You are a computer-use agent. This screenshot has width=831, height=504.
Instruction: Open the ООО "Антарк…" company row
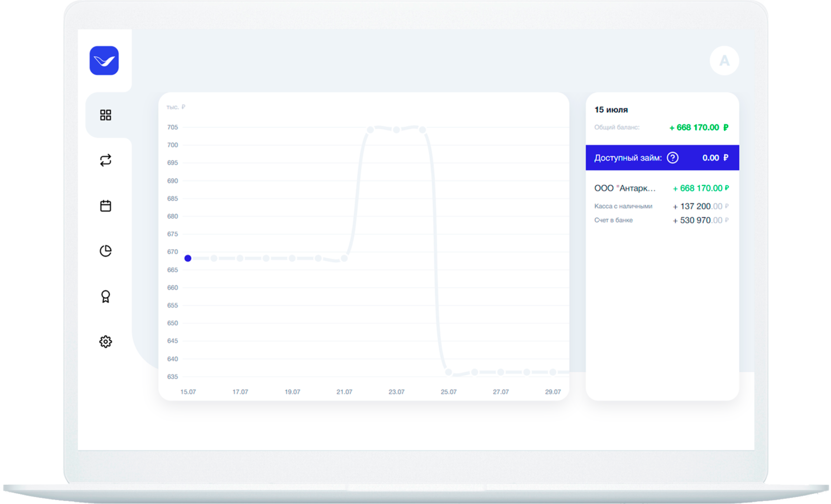[x=662, y=188]
